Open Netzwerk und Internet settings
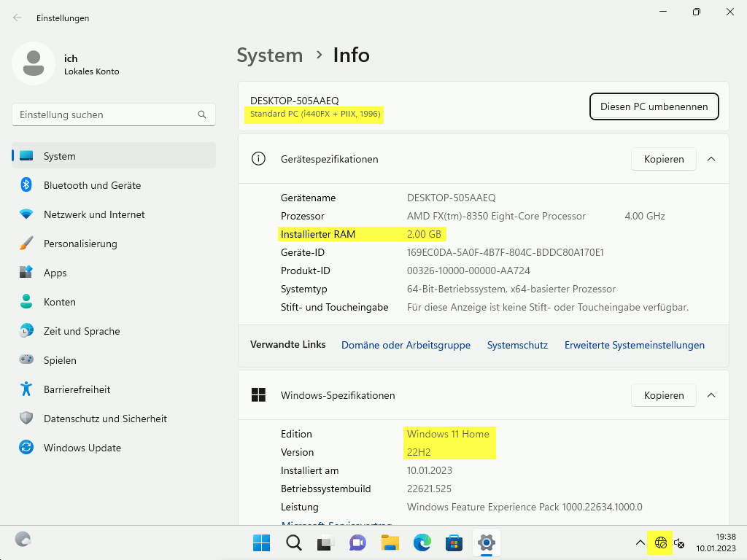747x560 pixels. pos(114,214)
